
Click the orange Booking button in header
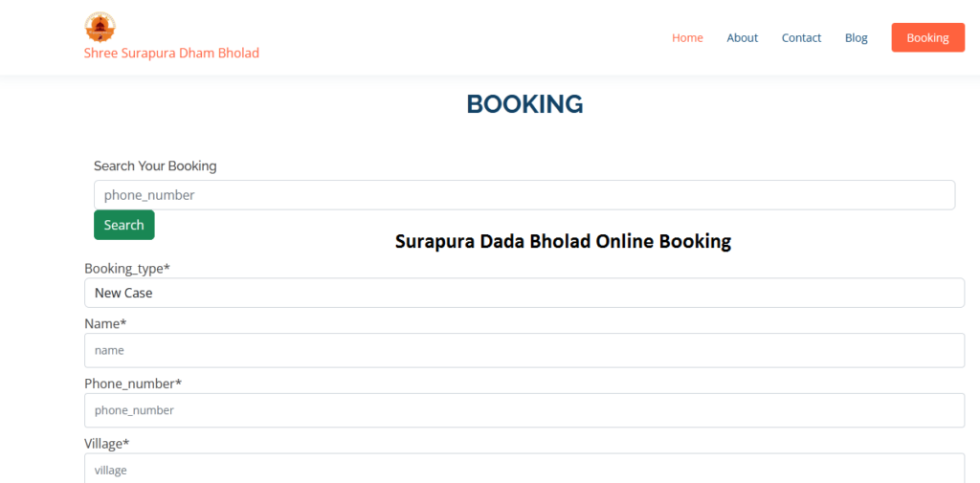pos(928,37)
